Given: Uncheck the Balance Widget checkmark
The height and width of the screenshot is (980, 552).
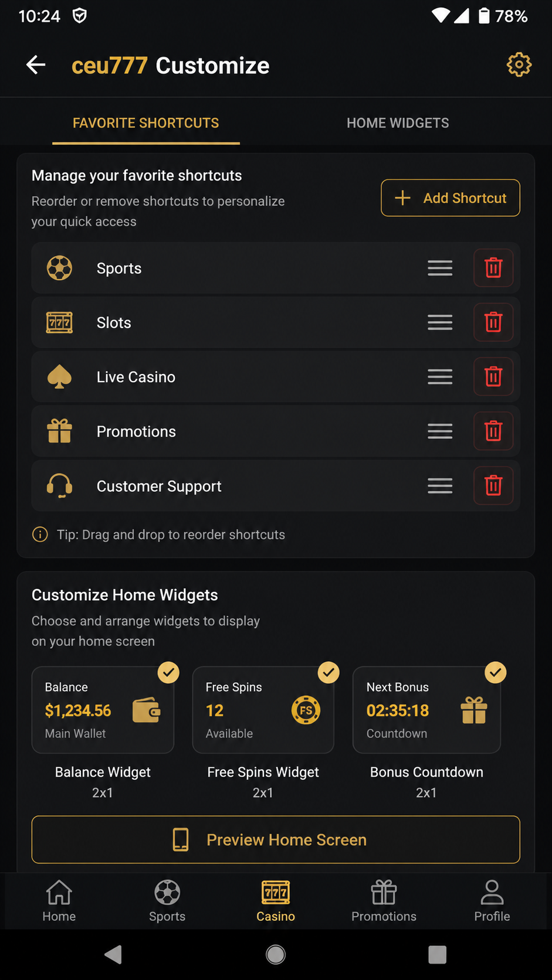Looking at the screenshot, I should click(x=168, y=672).
